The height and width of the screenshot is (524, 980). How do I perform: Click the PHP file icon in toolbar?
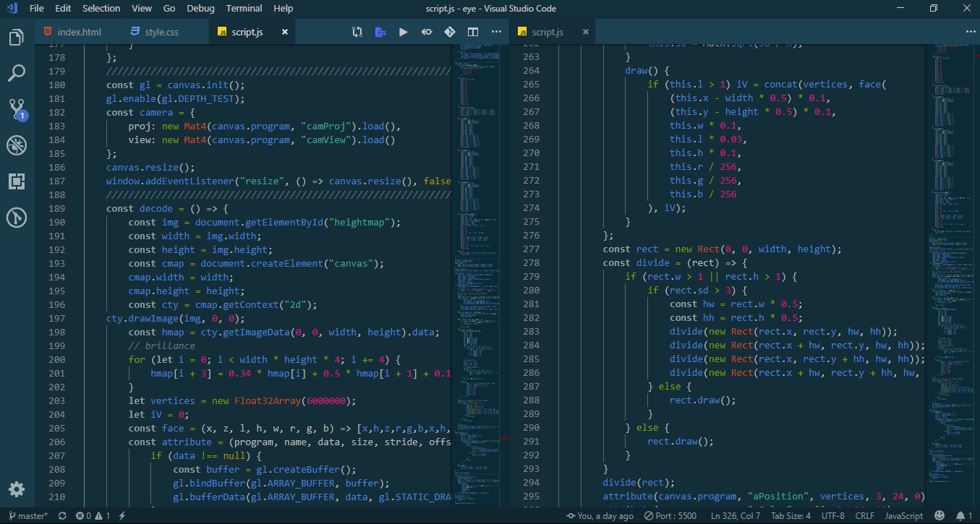tap(380, 32)
